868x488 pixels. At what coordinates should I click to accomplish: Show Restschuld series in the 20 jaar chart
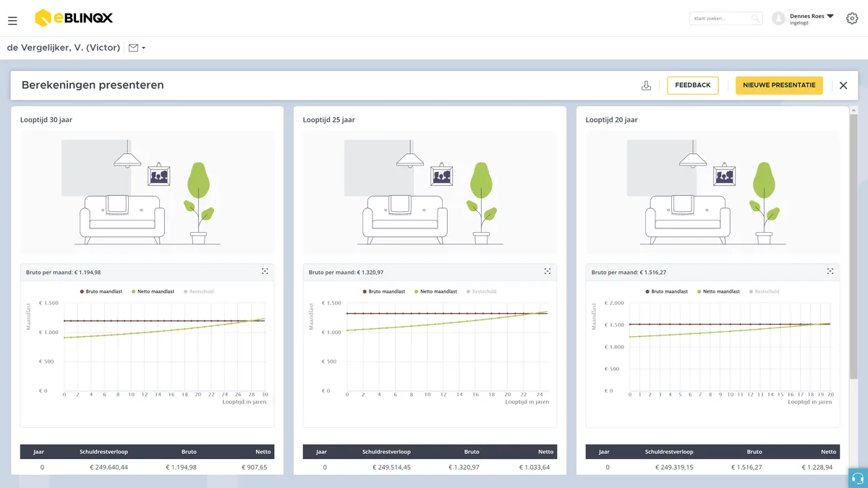764,291
